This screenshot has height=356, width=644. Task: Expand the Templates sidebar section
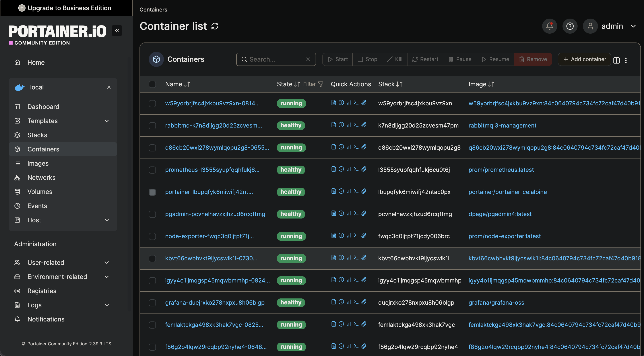click(107, 121)
